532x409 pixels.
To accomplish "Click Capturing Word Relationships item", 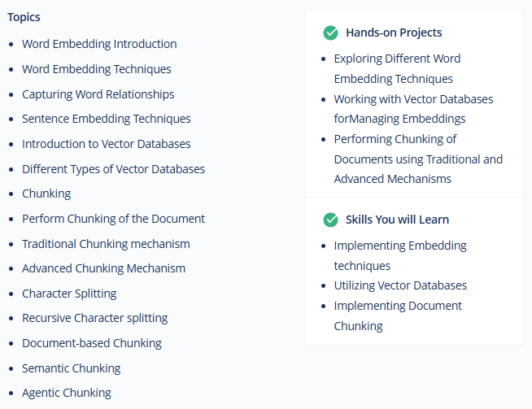I will [98, 94].
